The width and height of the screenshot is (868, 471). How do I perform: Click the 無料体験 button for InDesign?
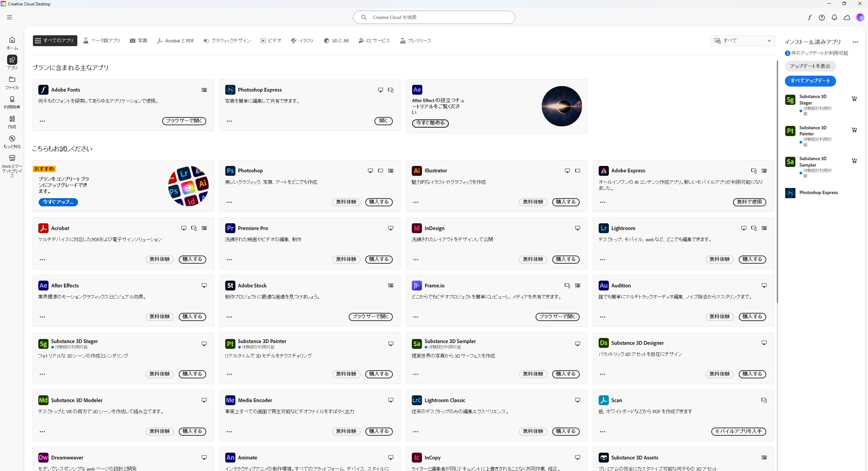(x=533, y=259)
